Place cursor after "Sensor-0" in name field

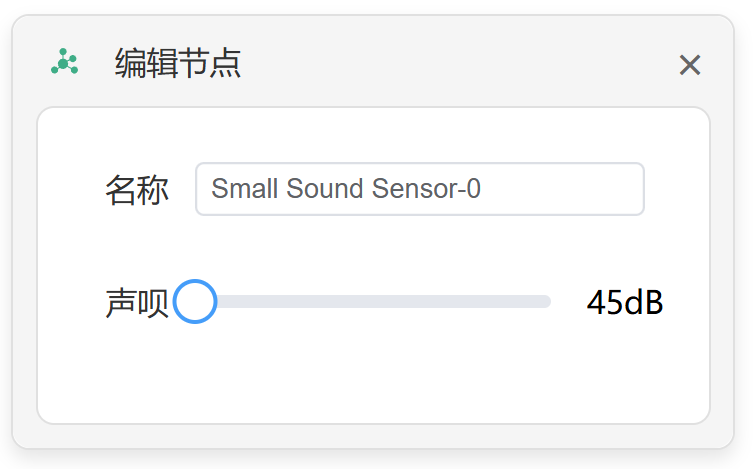[x=483, y=189]
